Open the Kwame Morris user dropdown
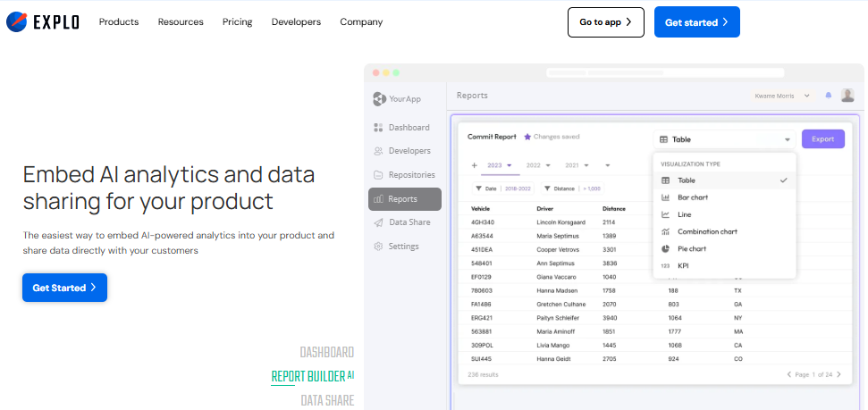868x410 pixels. [x=781, y=96]
